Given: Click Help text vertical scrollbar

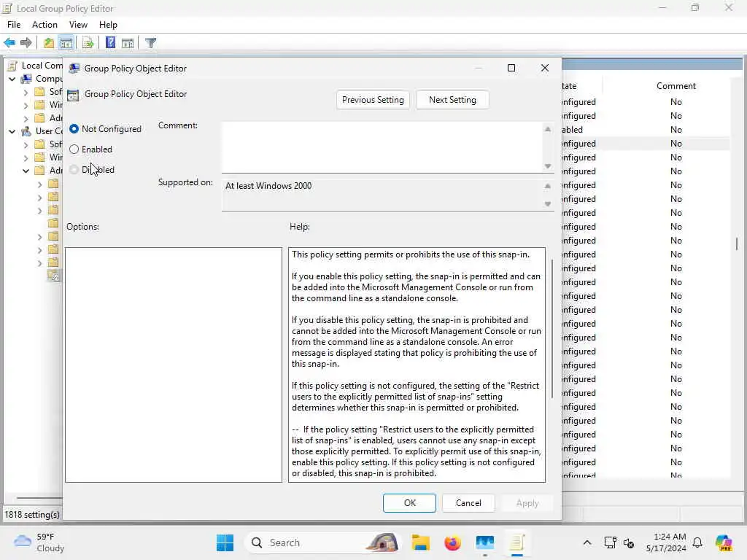Looking at the screenshot, I should (x=552, y=329).
